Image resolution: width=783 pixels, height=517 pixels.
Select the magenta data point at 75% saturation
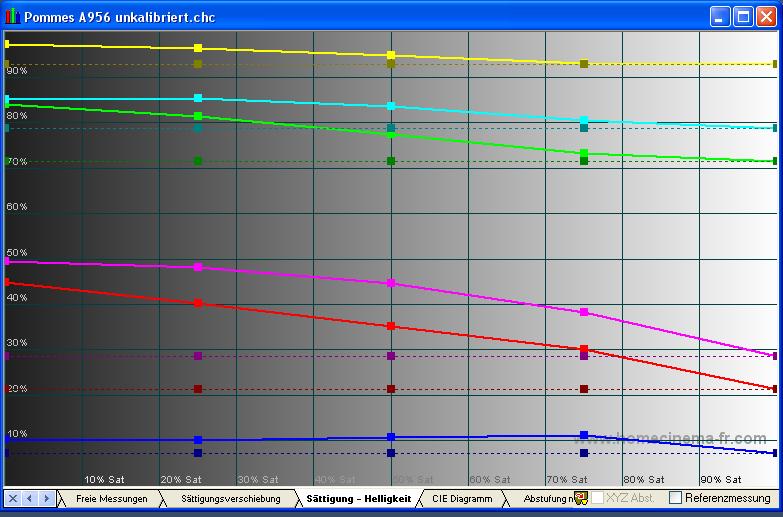[x=584, y=312]
